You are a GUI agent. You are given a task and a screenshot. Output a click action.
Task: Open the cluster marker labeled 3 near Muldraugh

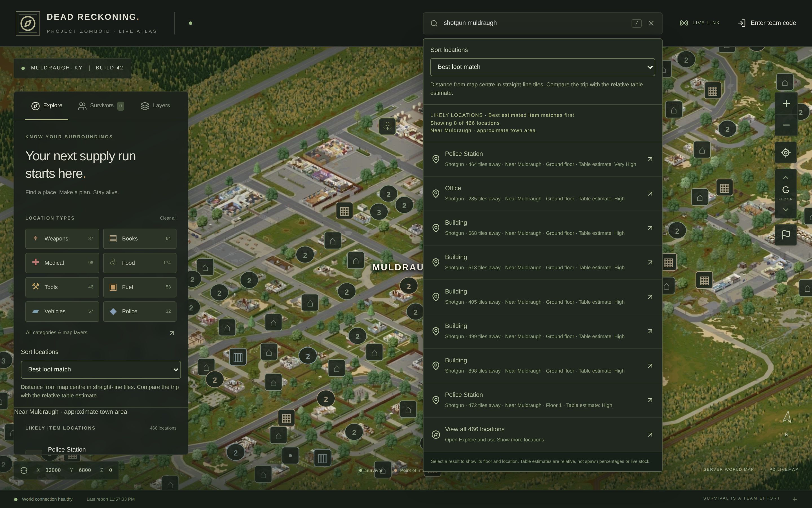coord(379,212)
